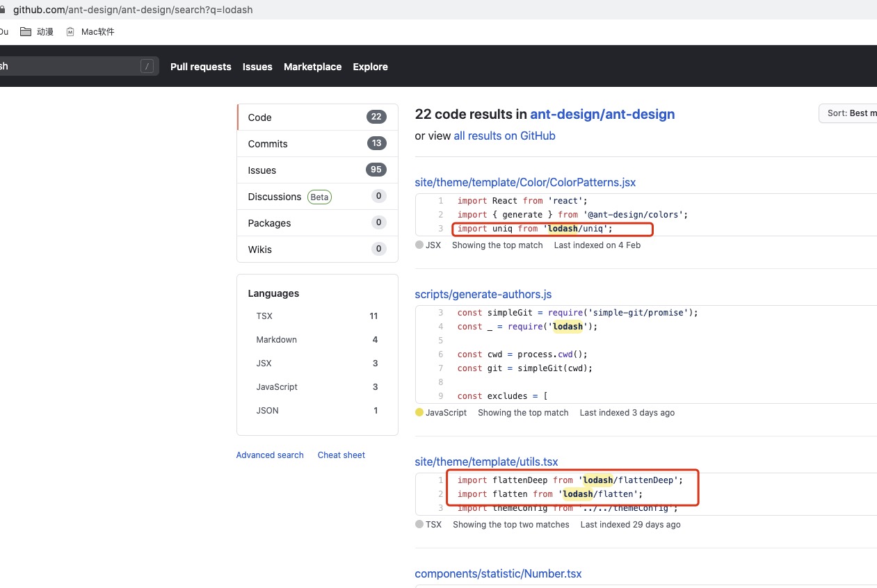The height and width of the screenshot is (588, 877).
Task: Filter results by JavaScript language
Action: pyautogui.click(x=317, y=387)
